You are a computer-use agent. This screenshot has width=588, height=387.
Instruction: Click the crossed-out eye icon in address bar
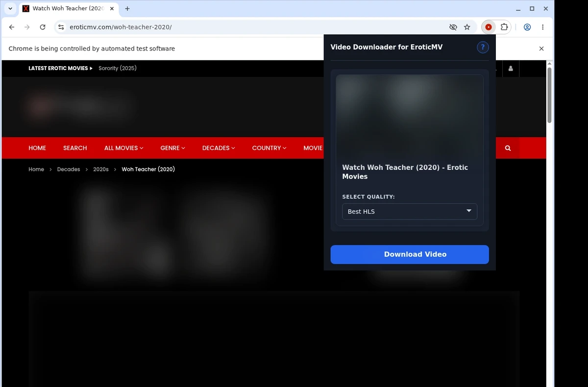pos(453,27)
